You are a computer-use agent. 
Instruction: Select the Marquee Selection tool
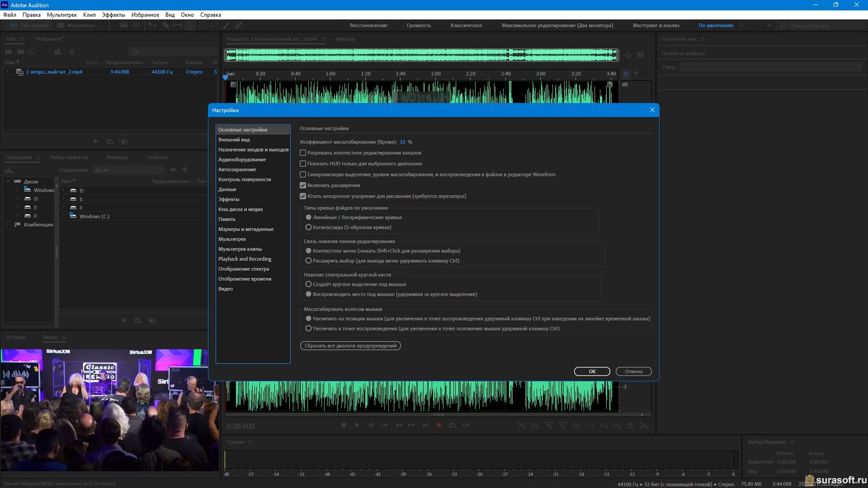(202, 25)
